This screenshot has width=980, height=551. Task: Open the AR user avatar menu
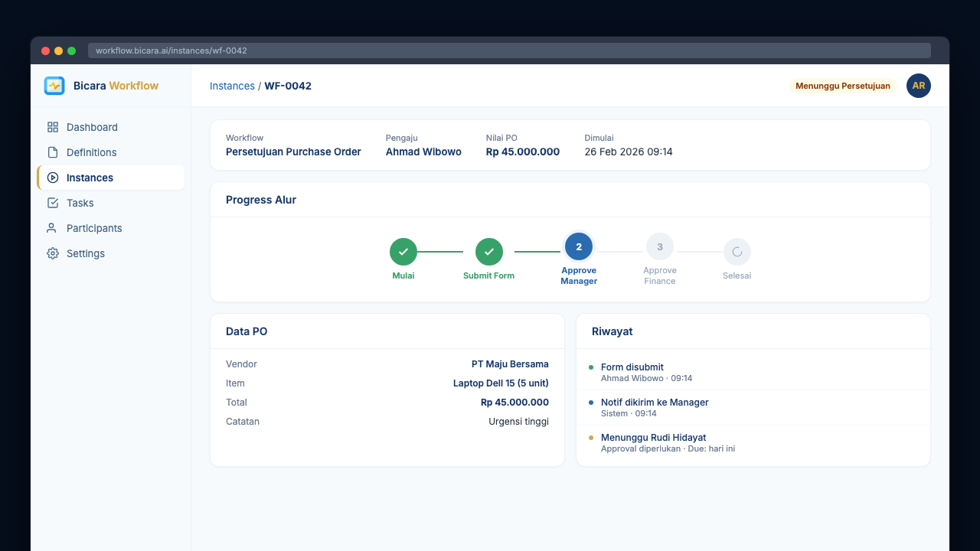tap(918, 86)
